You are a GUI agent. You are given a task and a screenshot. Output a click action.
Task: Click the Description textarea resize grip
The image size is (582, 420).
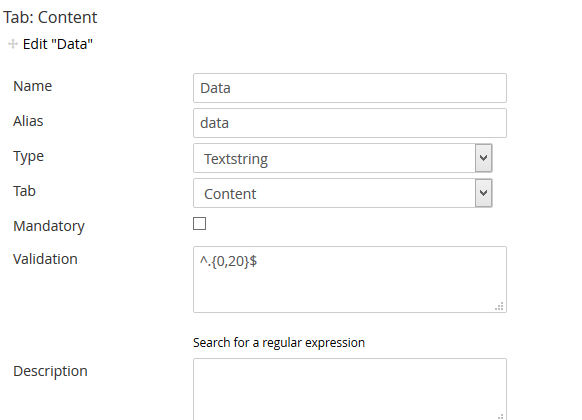click(x=500, y=417)
